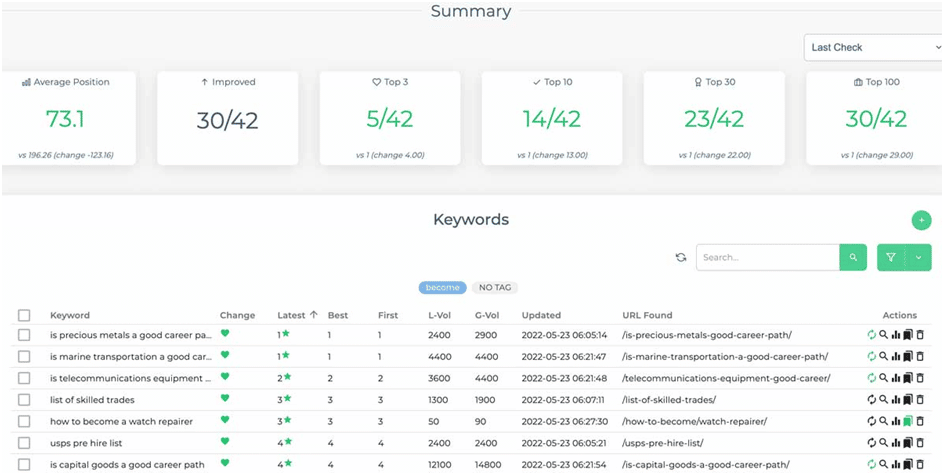The image size is (944, 475).
Task: Click green bookmark icon for watch repairer row
Action: coord(908,421)
